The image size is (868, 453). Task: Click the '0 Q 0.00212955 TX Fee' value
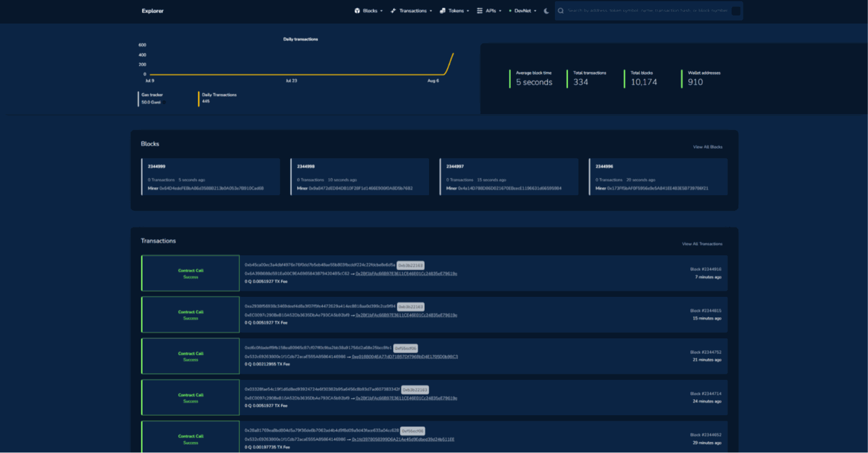pos(267,364)
